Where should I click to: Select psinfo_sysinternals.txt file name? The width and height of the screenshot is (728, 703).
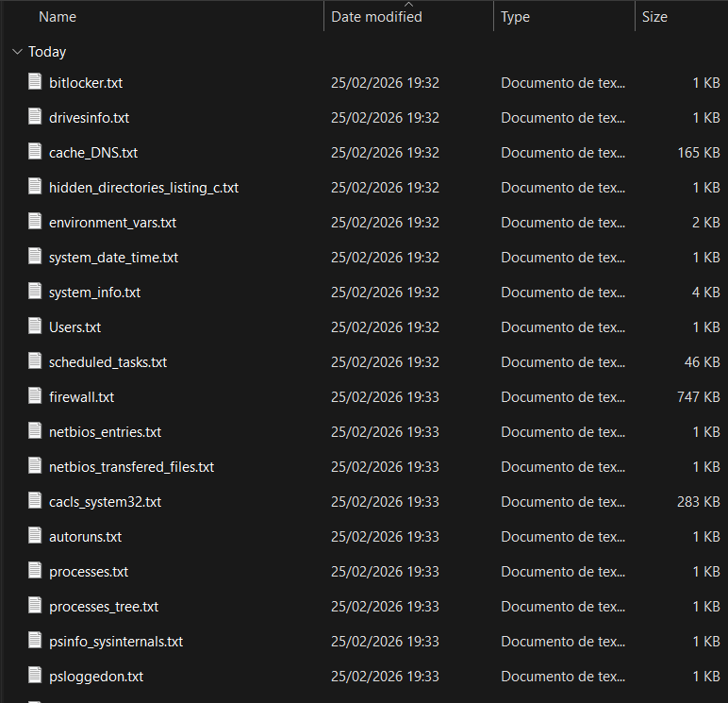click(x=116, y=642)
